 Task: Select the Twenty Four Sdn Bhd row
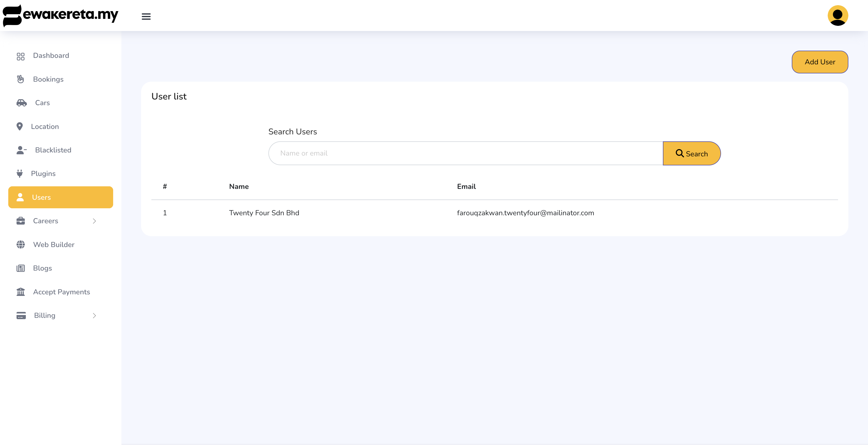tap(264, 213)
